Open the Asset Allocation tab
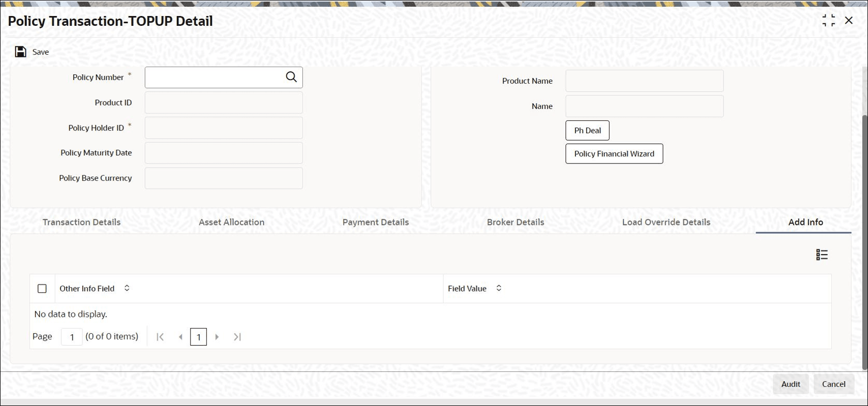The width and height of the screenshot is (868, 406). tap(232, 222)
